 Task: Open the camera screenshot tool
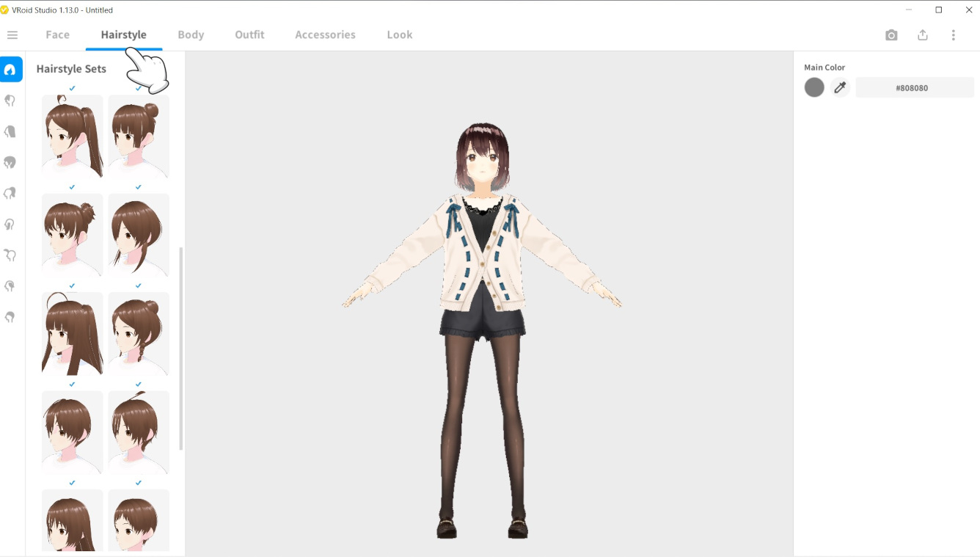pos(891,34)
